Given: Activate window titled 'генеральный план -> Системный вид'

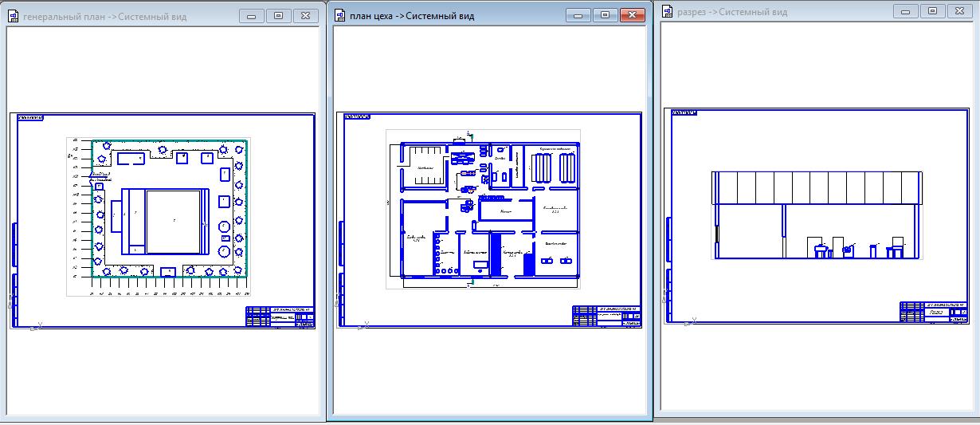Looking at the screenshot, I should point(104,17).
